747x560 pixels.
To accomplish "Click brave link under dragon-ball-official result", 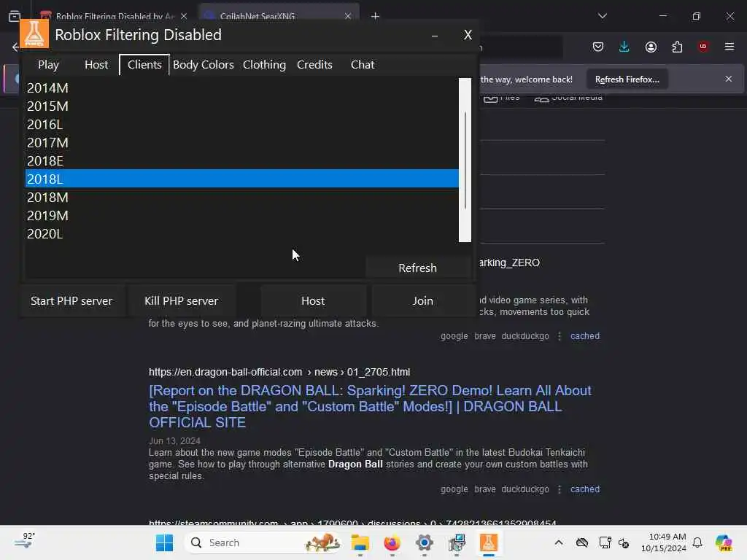I will [485, 489].
